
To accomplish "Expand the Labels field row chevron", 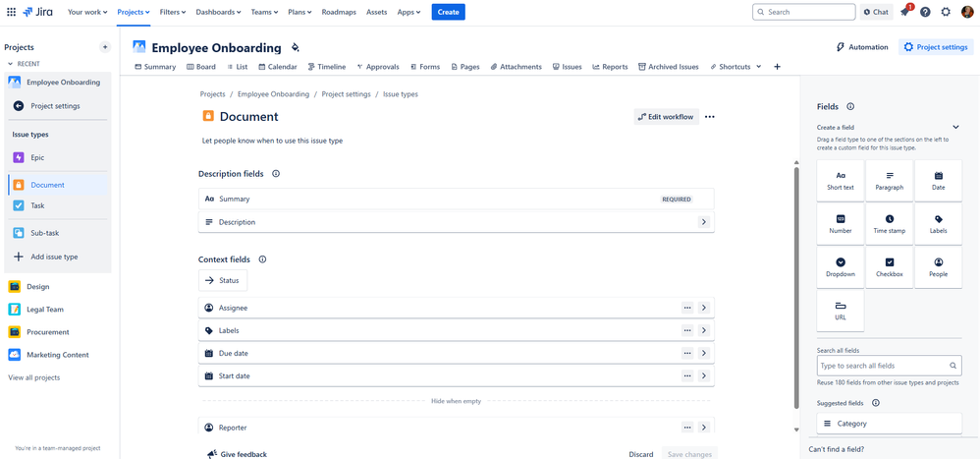I will pos(704,330).
